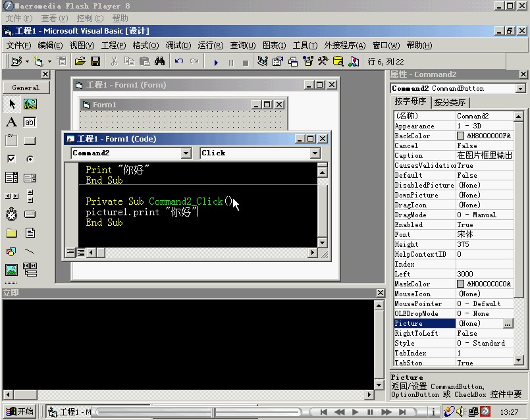The width and height of the screenshot is (530, 420).
Task: Click the BackColor property color swatch
Action: (461, 136)
